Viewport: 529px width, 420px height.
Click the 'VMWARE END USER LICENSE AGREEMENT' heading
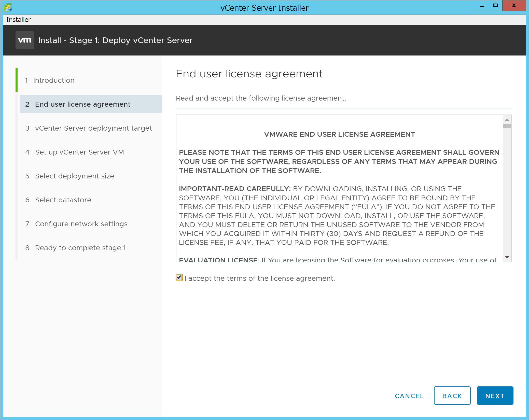click(x=339, y=134)
